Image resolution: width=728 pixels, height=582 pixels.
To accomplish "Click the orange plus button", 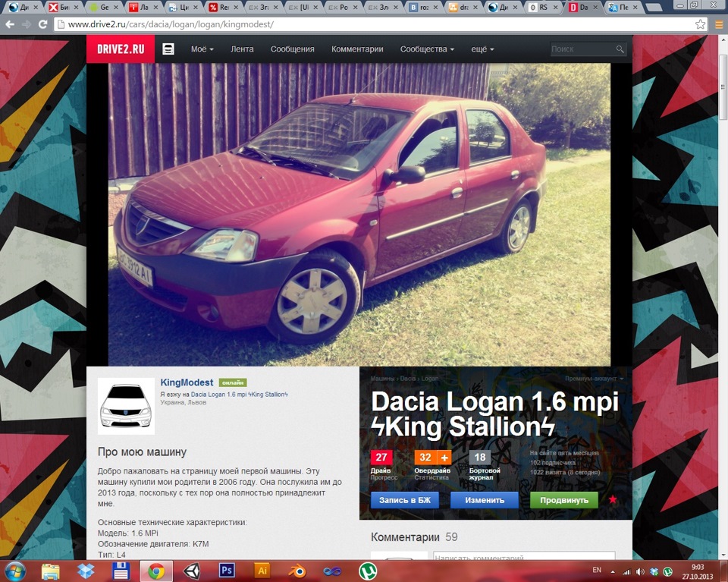I will (x=444, y=458).
